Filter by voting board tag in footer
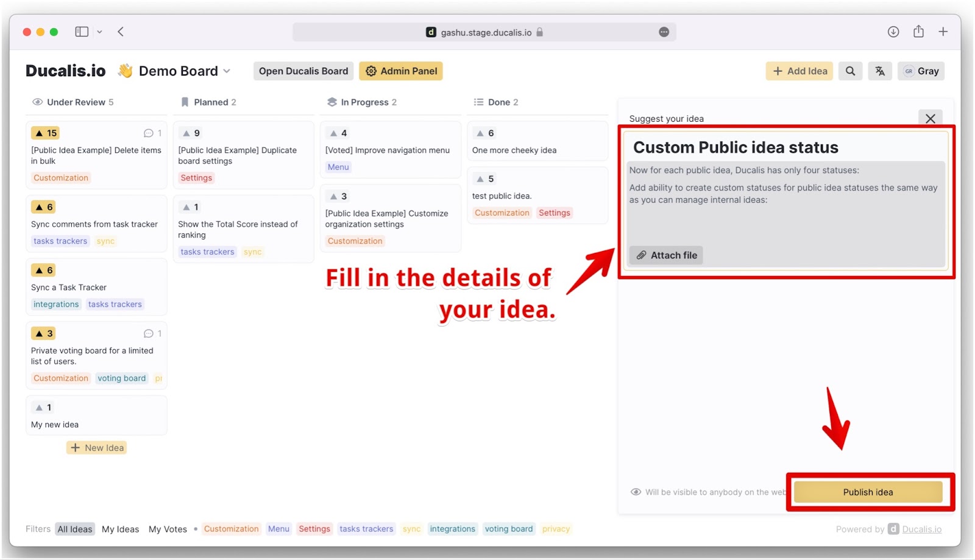975x560 pixels. pos(509,529)
